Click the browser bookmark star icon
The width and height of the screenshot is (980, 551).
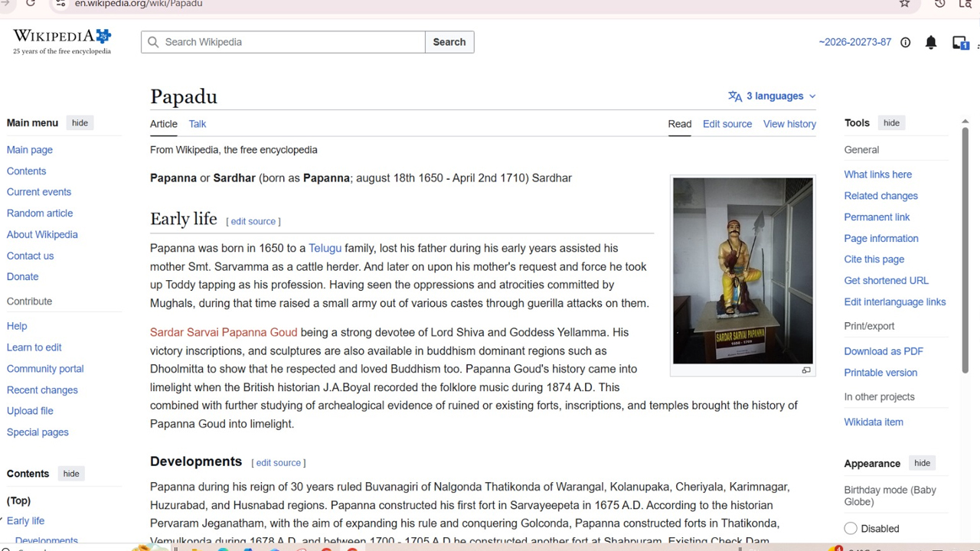click(905, 4)
